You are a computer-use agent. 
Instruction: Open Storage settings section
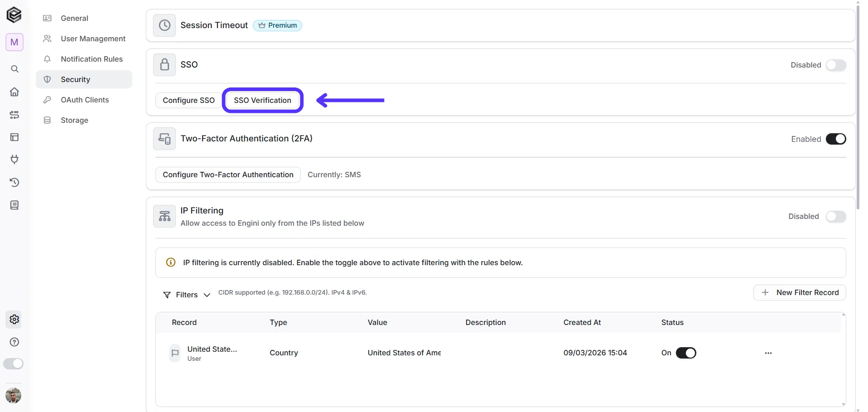(x=84, y=120)
